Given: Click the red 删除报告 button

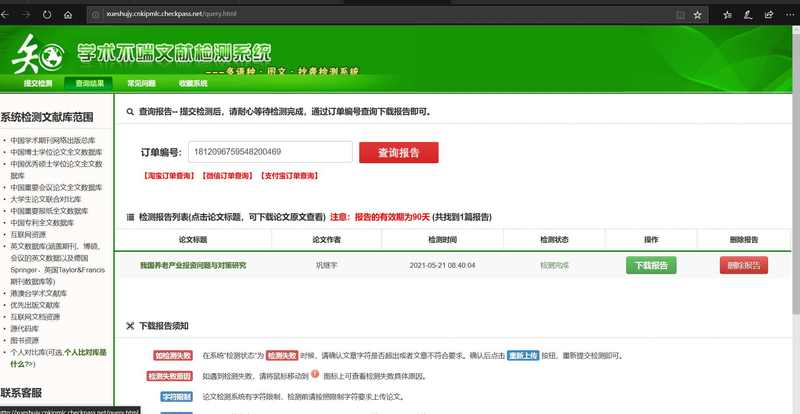Looking at the screenshot, I should coord(743,265).
